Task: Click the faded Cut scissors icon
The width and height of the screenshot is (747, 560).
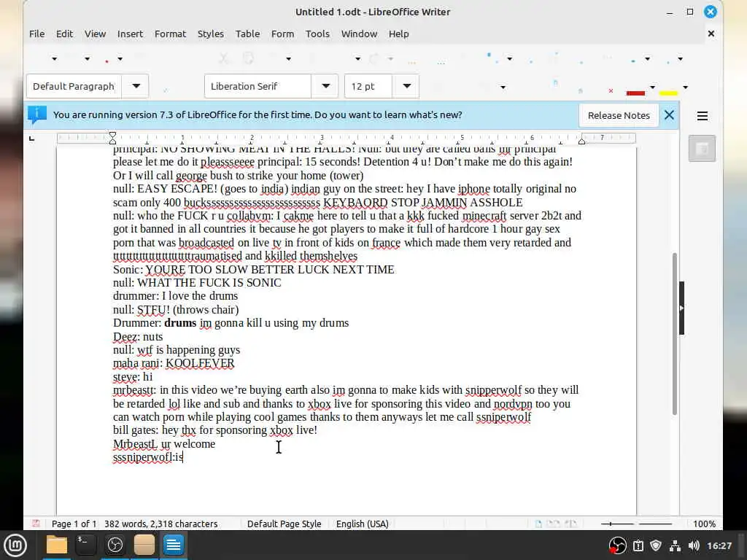Action: (x=223, y=58)
